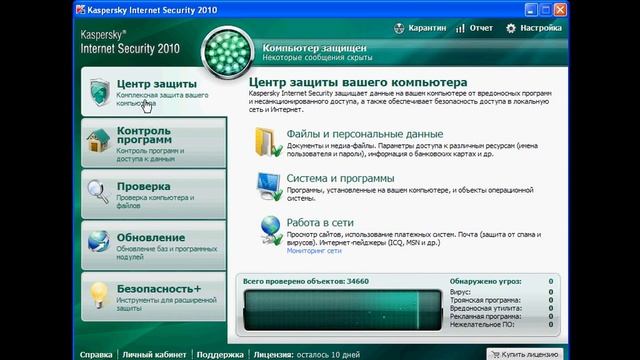This screenshot has height=360, width=640.
Task: Click the Лицензия: осталось 10 дней link
Action: 307,355
